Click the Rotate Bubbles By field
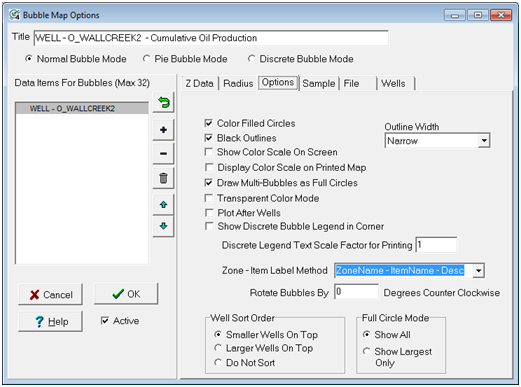This screenshot has height=387, width=521. [x=356, y=292]
